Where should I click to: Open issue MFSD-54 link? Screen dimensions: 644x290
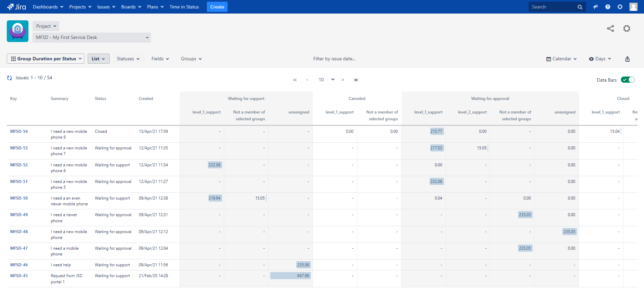coord(19,131)
